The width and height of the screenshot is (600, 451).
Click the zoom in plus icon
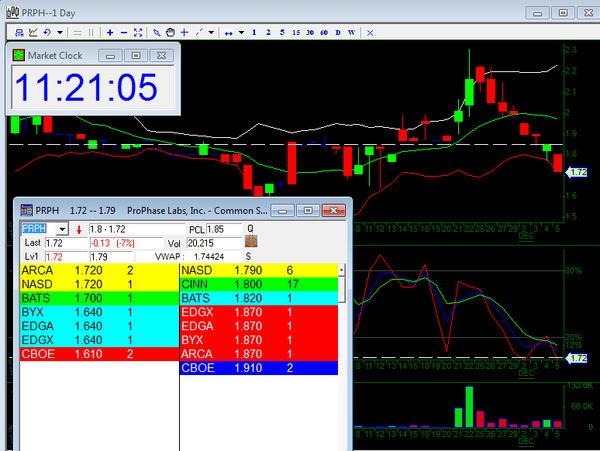[109, 33]
